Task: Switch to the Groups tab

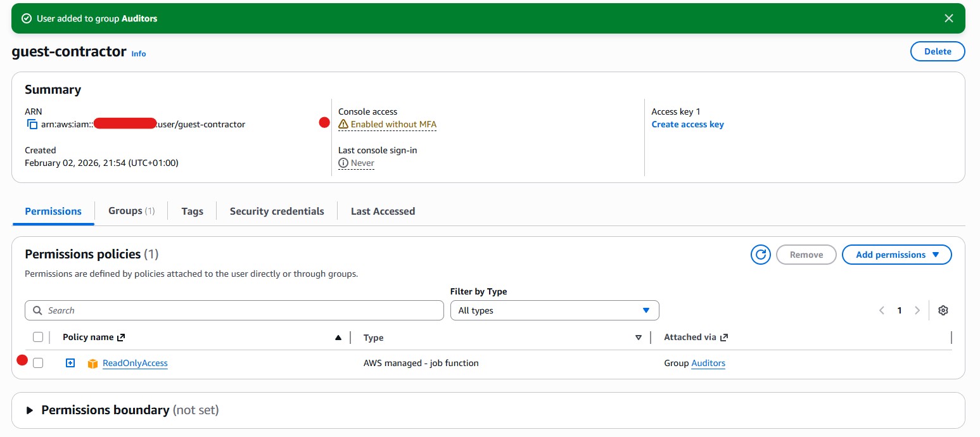Action: point(131,211)
